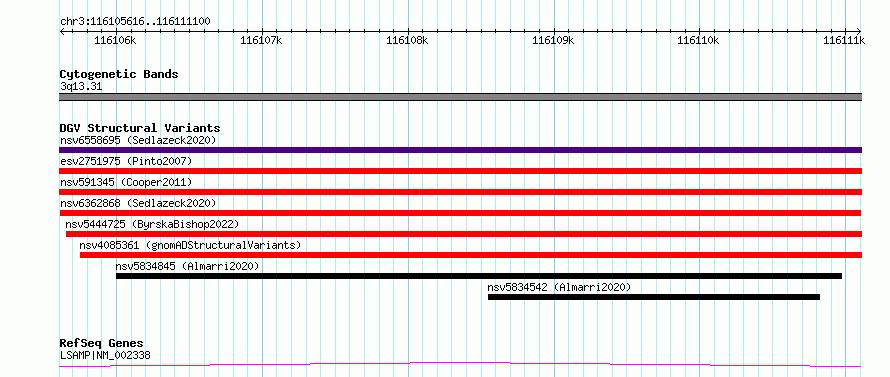This screenshot has height=377, width=890.
Task: Click the DGV Structural Variants track title
Action: (140, 128)
